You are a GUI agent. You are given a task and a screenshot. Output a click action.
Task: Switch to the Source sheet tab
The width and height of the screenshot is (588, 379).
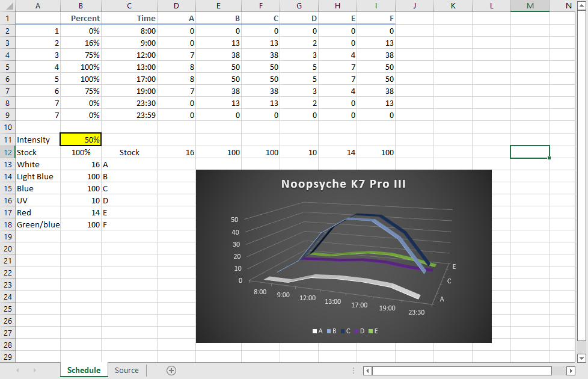[126, 371]
